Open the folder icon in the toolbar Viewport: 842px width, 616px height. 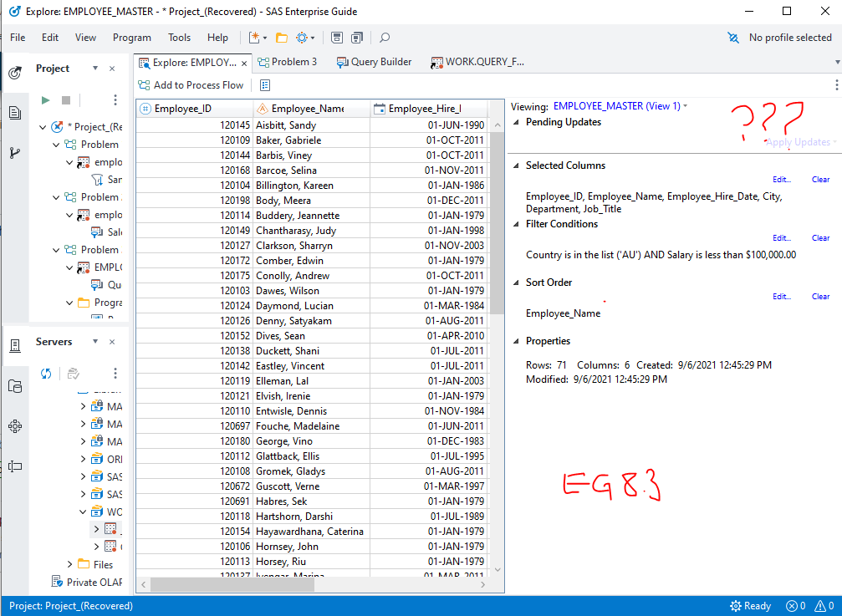point(279,38)
